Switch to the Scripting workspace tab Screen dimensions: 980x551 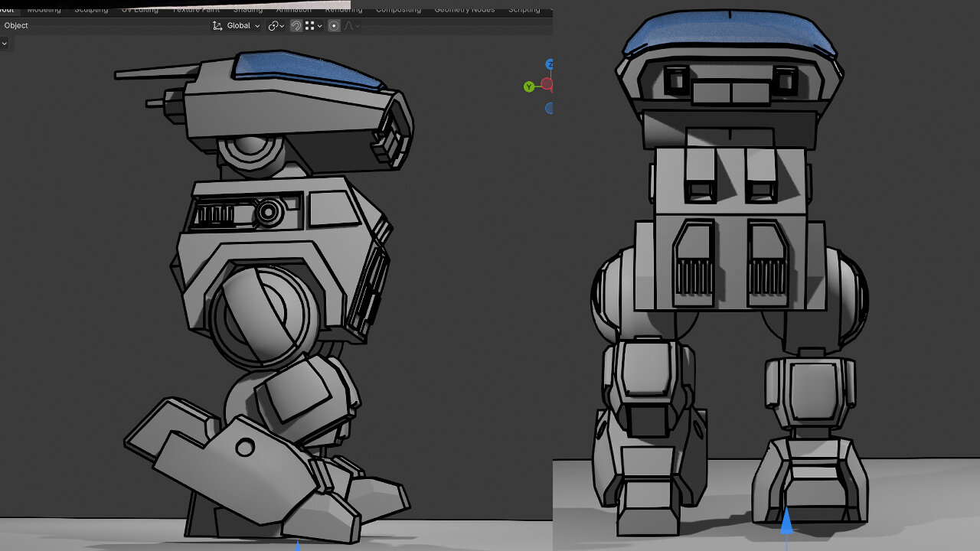524,9
